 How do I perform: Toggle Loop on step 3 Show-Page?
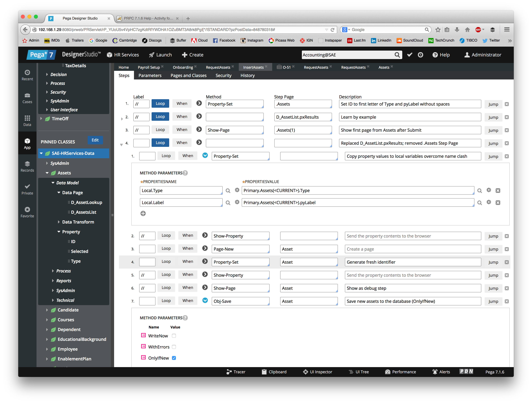pyautogui.click(x=160, y=130)
